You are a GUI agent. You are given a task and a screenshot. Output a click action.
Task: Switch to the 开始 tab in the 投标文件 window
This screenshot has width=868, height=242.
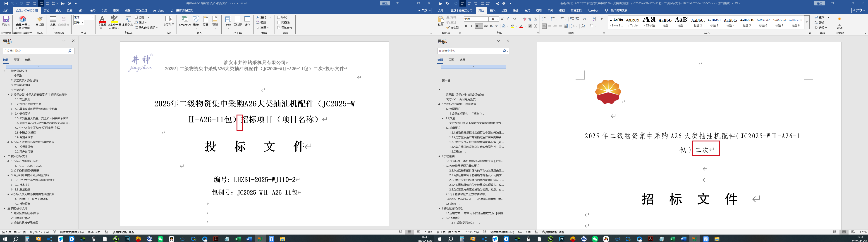[x=46, y=10]
